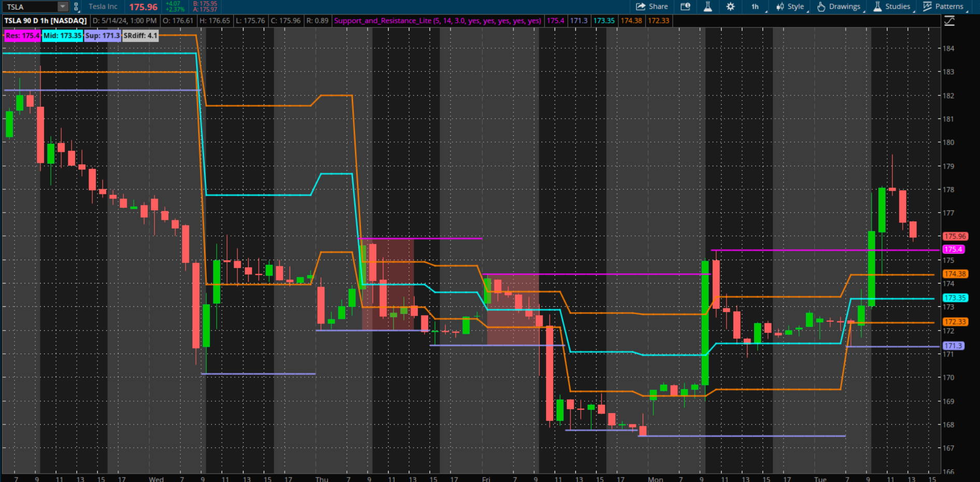Click the 167 price level on axis
The width and height of the screenshot is (980, 482).
point(948,448)
